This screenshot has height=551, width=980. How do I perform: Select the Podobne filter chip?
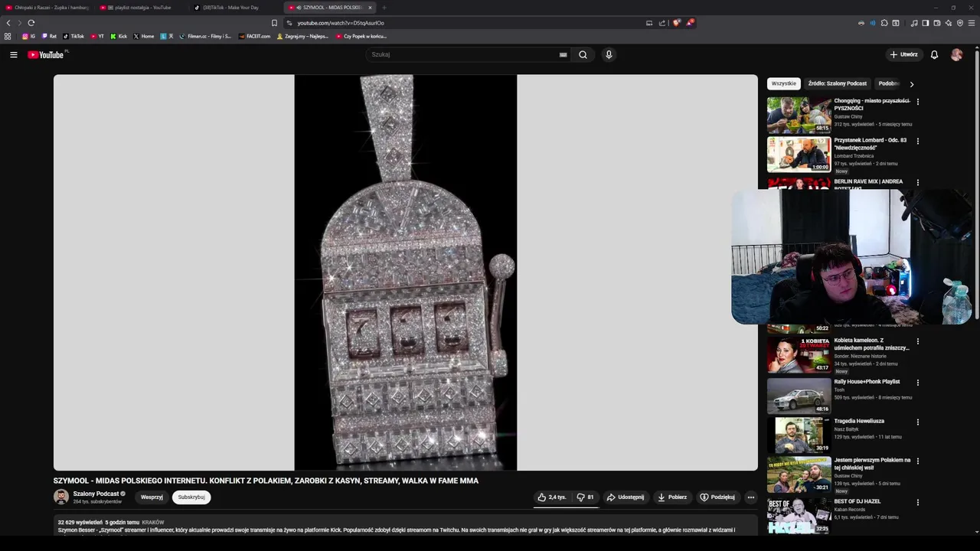[889, 83]
